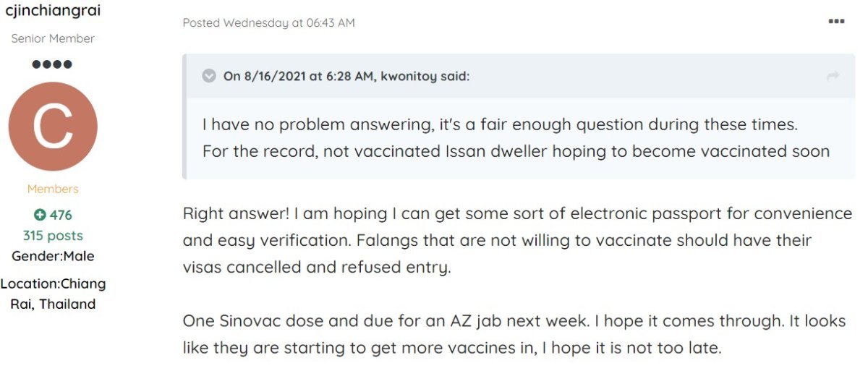Click the green plus reputation icon
Viewport: 868px width, 371px height.
click(x=40, y=215)
